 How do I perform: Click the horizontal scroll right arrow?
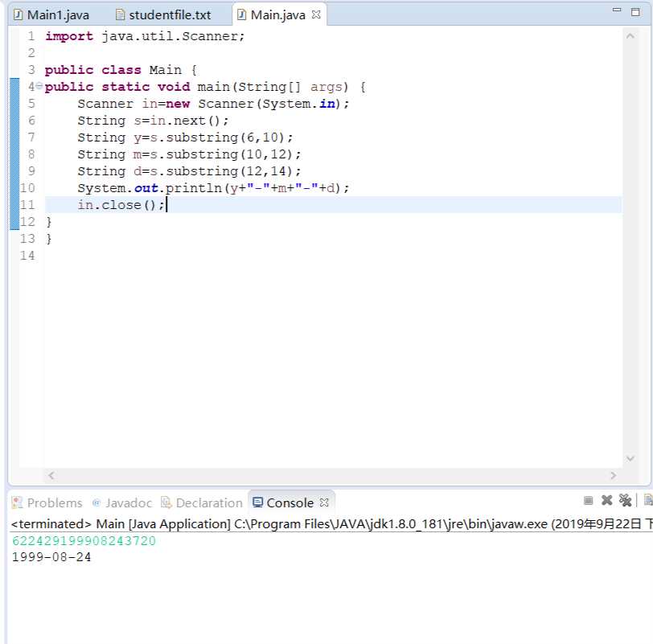click(613, 475)
